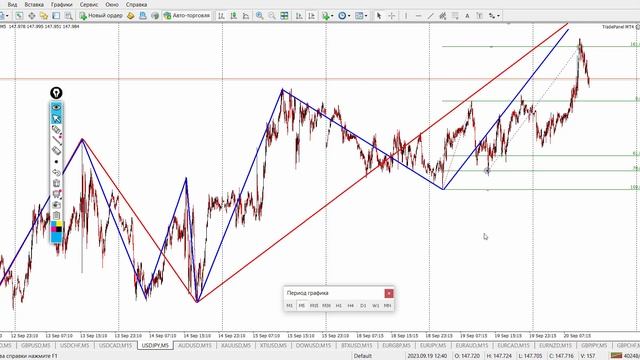Click the clipboard icon in palette
Viewport: 640px width, 360px height.
pos(56,216)
